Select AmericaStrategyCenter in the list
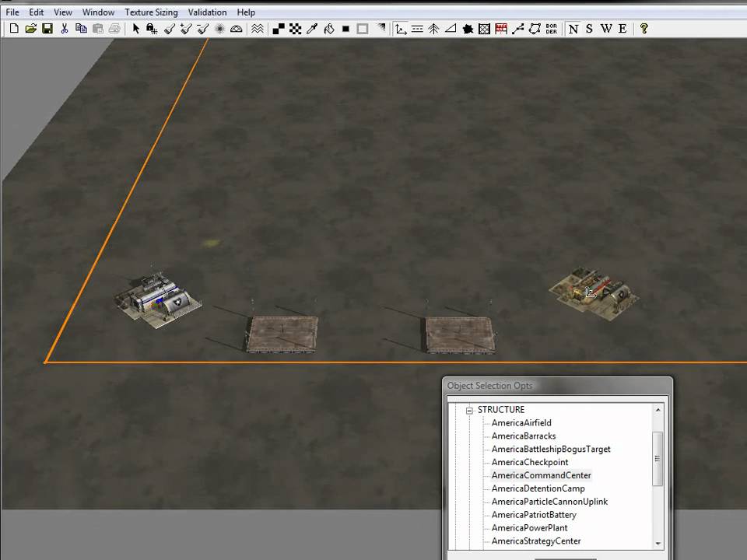 536,541
